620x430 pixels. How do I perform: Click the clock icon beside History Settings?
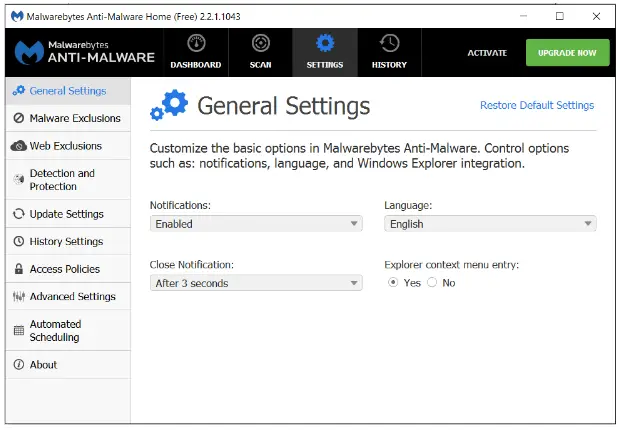[19, 241]
